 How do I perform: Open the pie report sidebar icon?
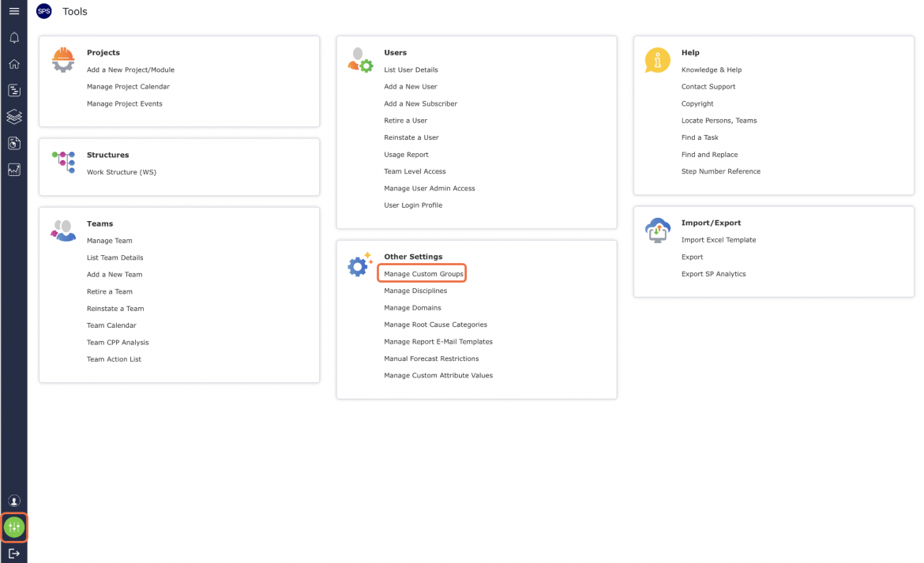coord(14,143)
